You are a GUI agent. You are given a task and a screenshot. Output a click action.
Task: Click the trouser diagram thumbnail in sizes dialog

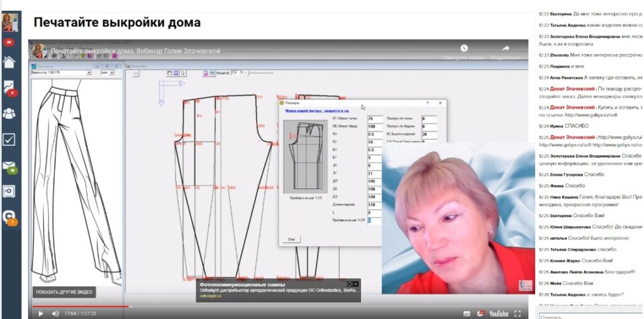305,156
